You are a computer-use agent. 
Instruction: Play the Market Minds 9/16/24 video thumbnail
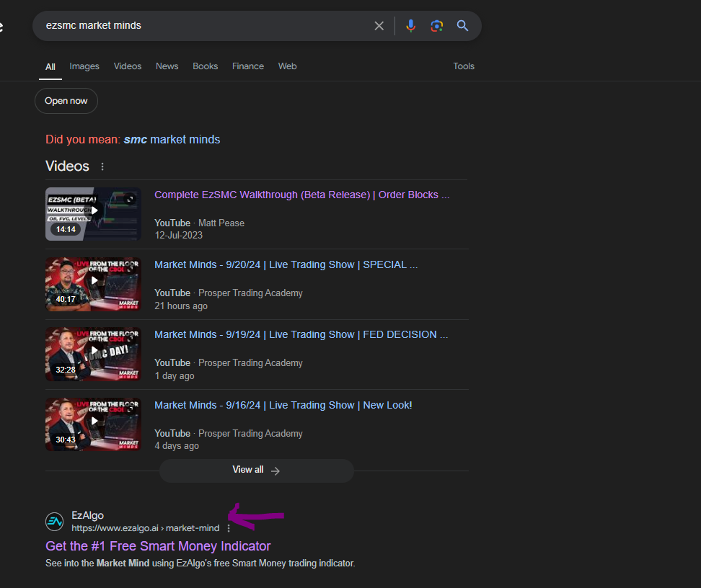(x=94, y=424)
